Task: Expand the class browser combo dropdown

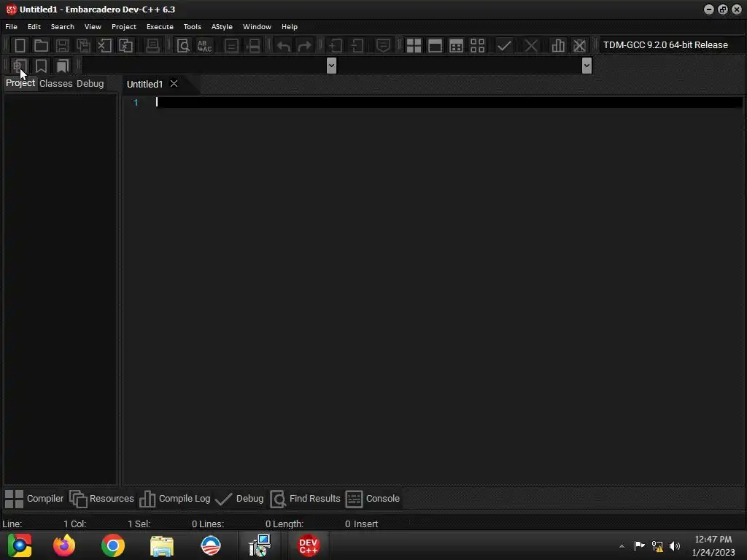Action: tap(332, 65)
